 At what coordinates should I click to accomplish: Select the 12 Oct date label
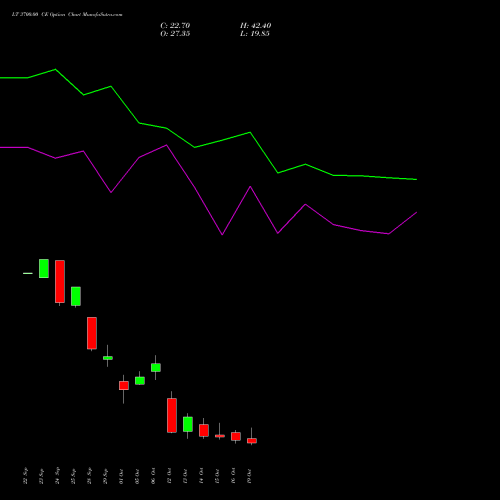point(169,476)
